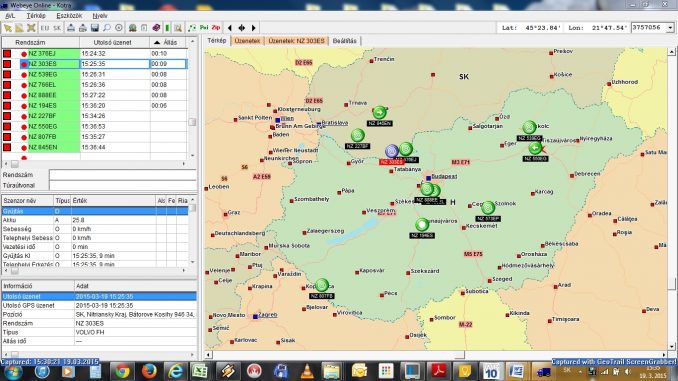Viewport: 678px width, 381px height.
Task: Select the NZ 303ES purple marker on map
Action: (x=392, y=151)
